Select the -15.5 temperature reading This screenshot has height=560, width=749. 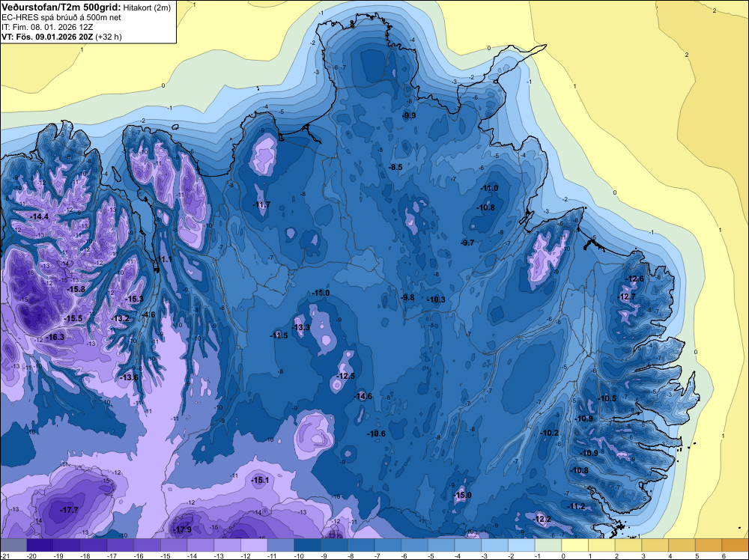click(73, 318)
